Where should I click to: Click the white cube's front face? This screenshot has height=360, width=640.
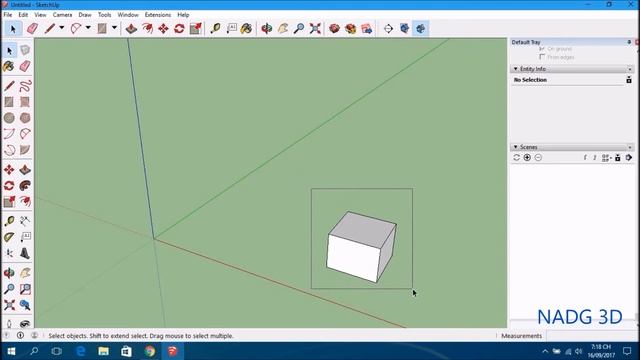[353, 258]
